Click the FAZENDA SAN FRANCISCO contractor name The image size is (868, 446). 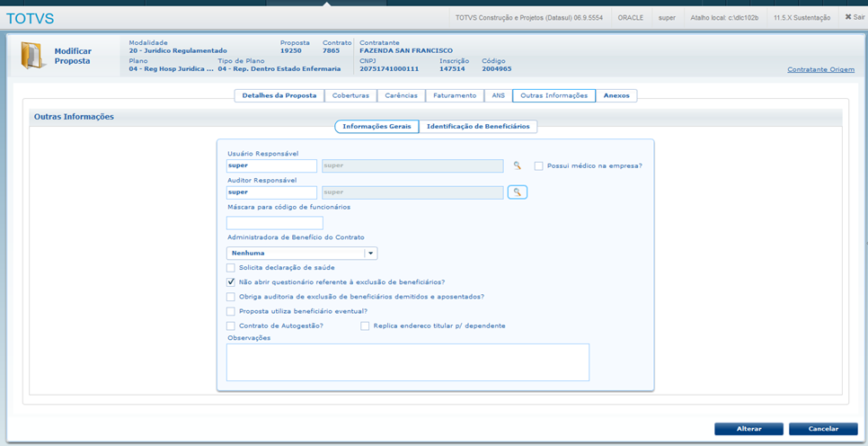[x=406, y=50]
